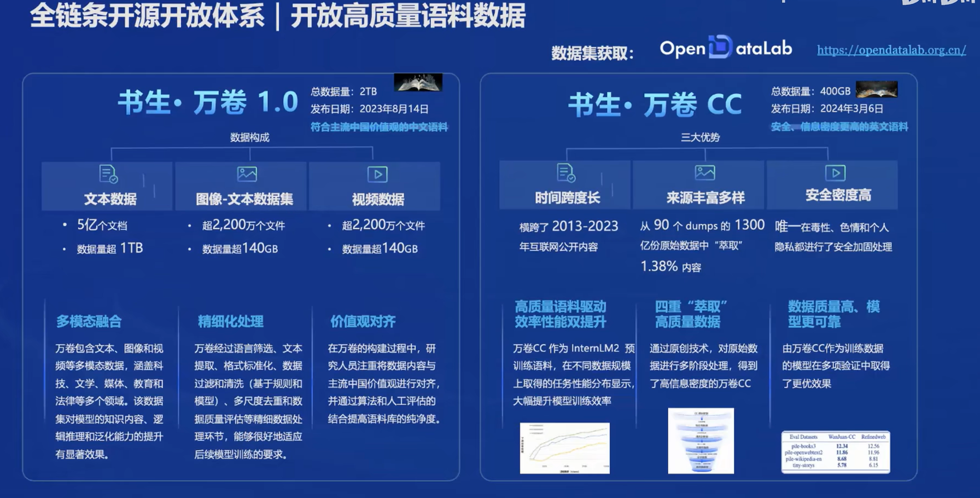This screenshot has width=980, height=498.
Task: Click the 数据量超 1TB bullet
Action: point(109,248)
